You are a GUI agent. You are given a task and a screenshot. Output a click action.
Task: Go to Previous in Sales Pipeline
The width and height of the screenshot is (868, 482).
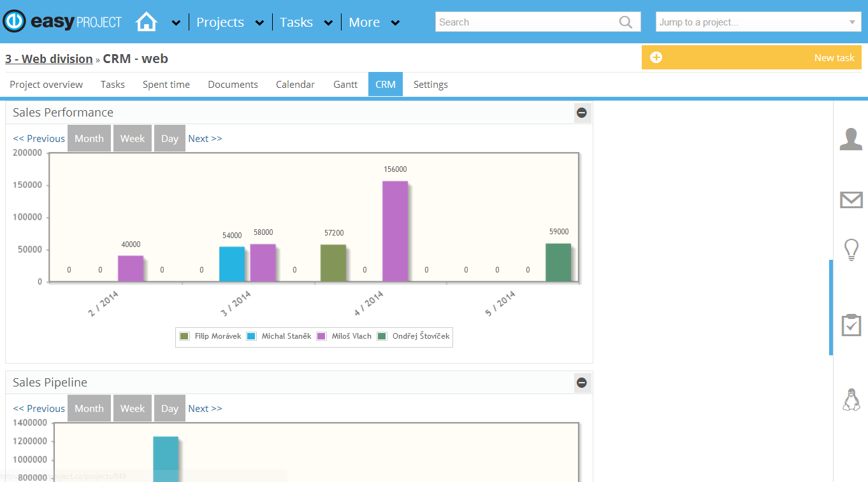pyautogui.click(x=39, y=408)
